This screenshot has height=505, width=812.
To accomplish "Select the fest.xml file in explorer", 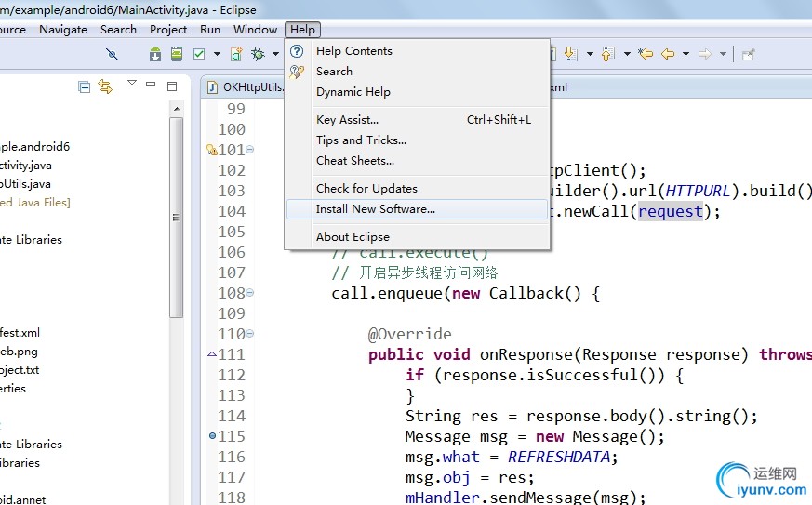I will click(20, 333).
